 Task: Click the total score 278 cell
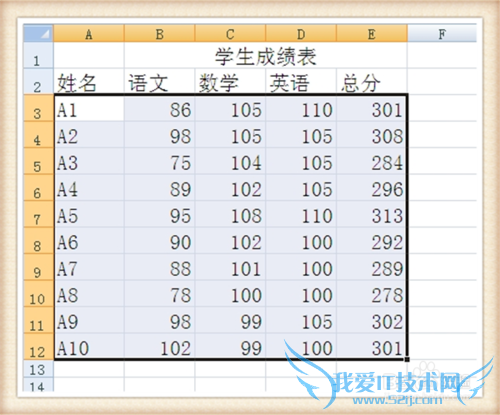click(x=372, y=293)
